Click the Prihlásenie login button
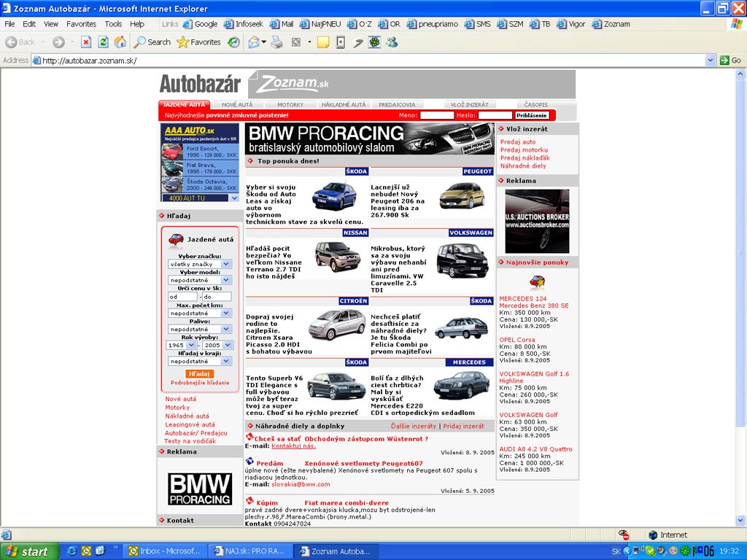Image resolution: width=747 pixels, height=560 pixels. click(x=532, y=115)
